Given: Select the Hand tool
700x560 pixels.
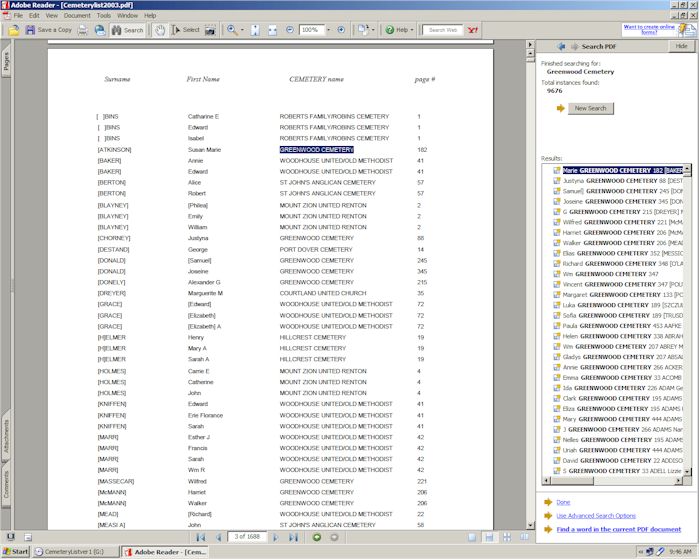Looking at the screenshot, I should pyautogui.click(x=160, y=30).
